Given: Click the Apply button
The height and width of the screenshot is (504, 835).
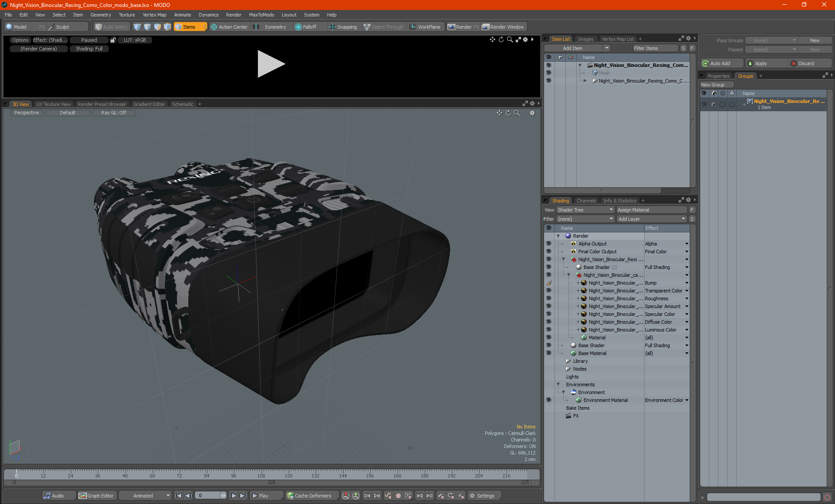Looking at the screenshot, I should point(766,63).
